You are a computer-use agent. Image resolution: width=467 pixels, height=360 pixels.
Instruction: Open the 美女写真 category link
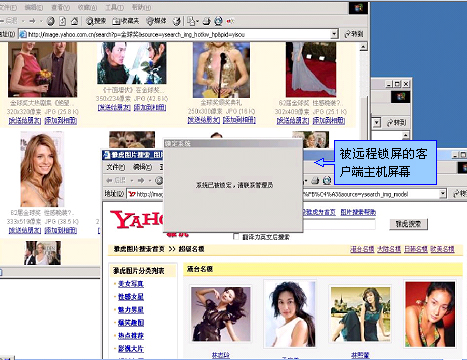(x=131, y=284)
